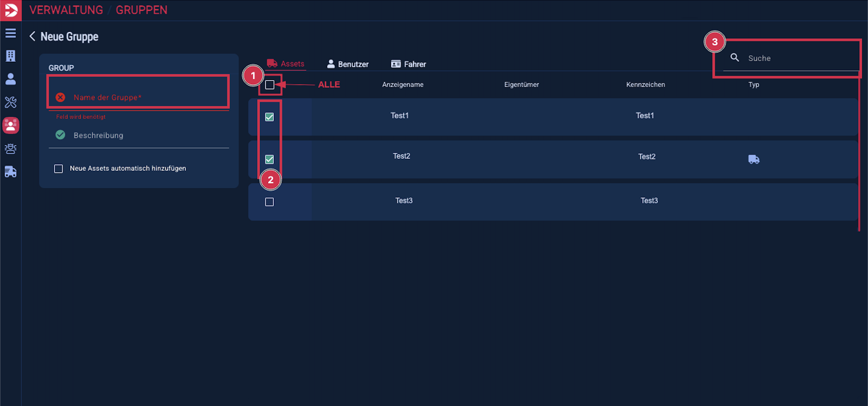Switch to the Benutzer tab
Screen dimensions: 868x406
pos(347,64)
